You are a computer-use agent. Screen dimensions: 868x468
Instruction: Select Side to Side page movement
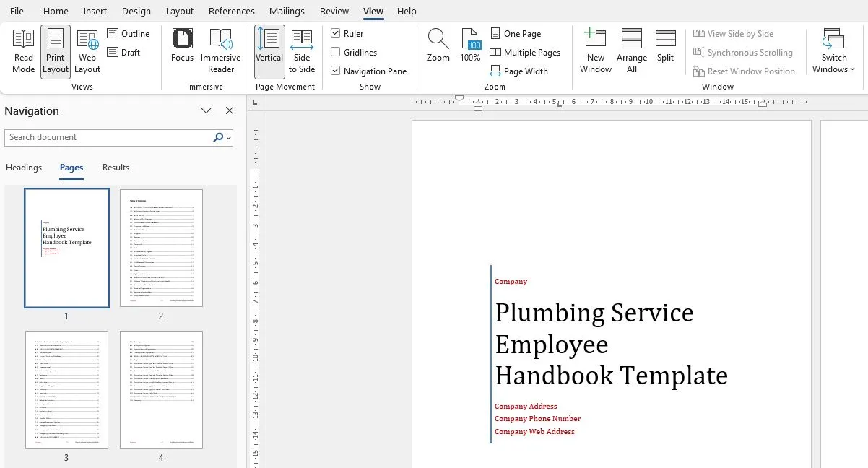point(302,51)
